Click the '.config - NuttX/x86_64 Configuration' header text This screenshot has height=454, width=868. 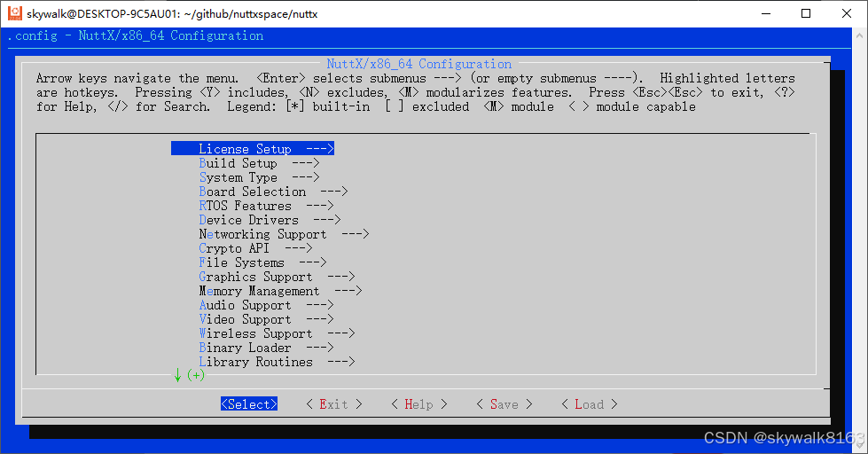point(136,36)
